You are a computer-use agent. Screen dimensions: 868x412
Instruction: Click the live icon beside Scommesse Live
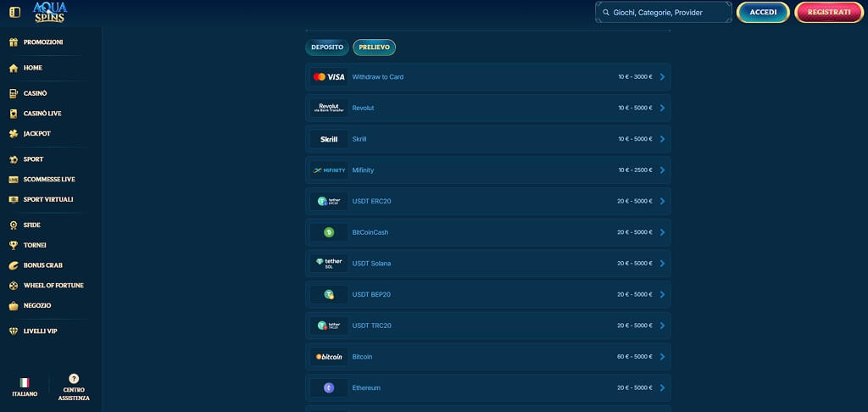tap(14, 180)
